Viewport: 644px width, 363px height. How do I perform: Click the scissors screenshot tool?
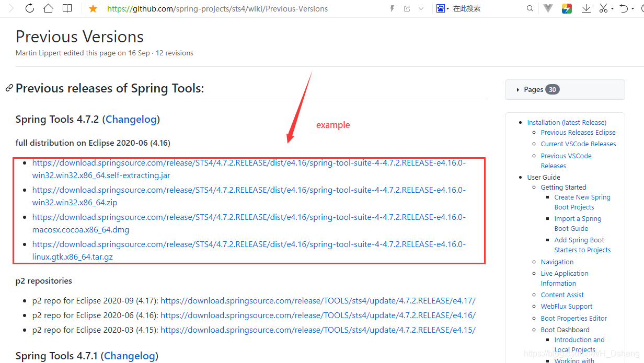[x=604, y=8]
